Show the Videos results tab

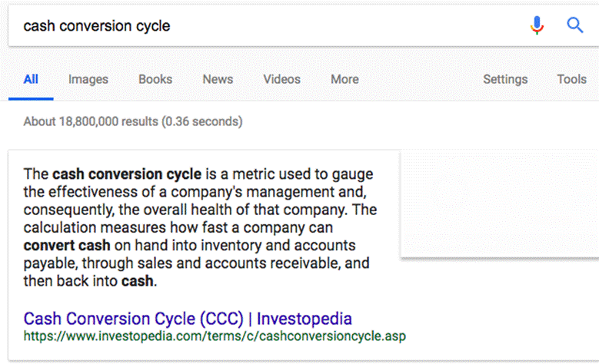[x=281, y=79]
